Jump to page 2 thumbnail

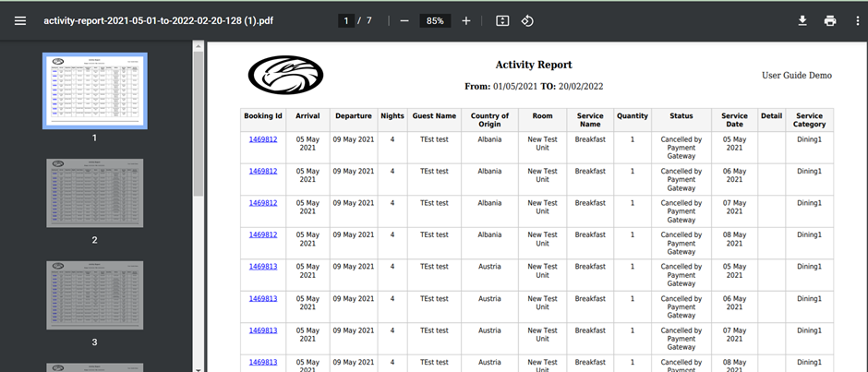click(95, 193)
